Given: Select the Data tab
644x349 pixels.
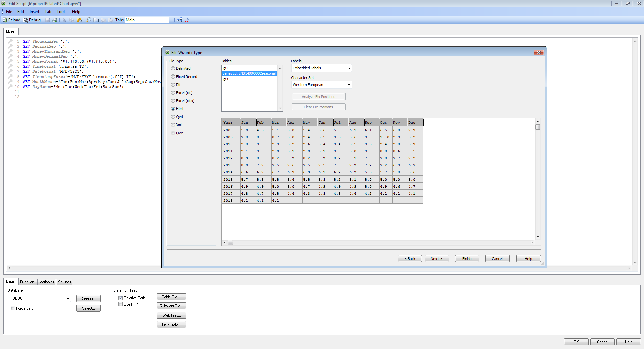Looking at the screenshot, I should point(10,281).
